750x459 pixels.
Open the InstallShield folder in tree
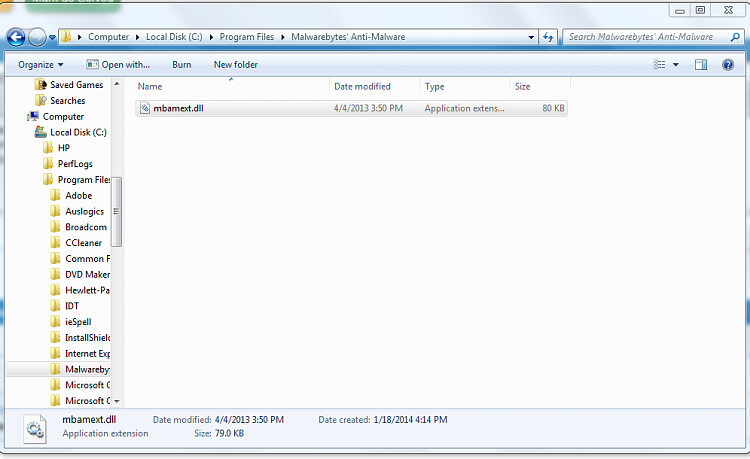click(x=88, y=337)
